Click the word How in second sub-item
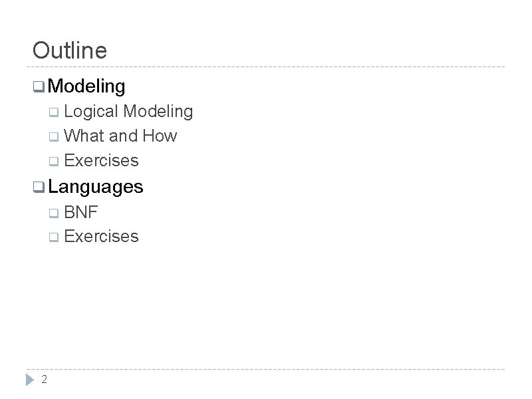The height and width of the screenshot is (399, 532). tap(160, 136)
